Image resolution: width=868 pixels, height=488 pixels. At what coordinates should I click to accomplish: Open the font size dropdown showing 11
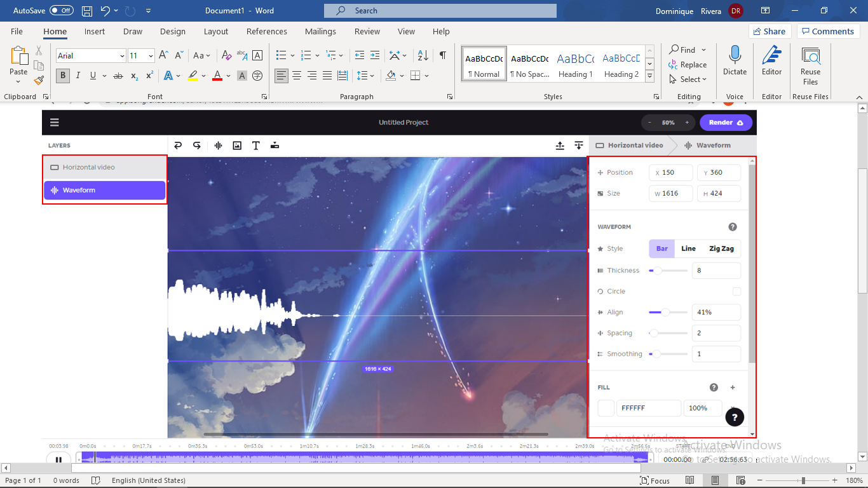(x=151, y=56)
